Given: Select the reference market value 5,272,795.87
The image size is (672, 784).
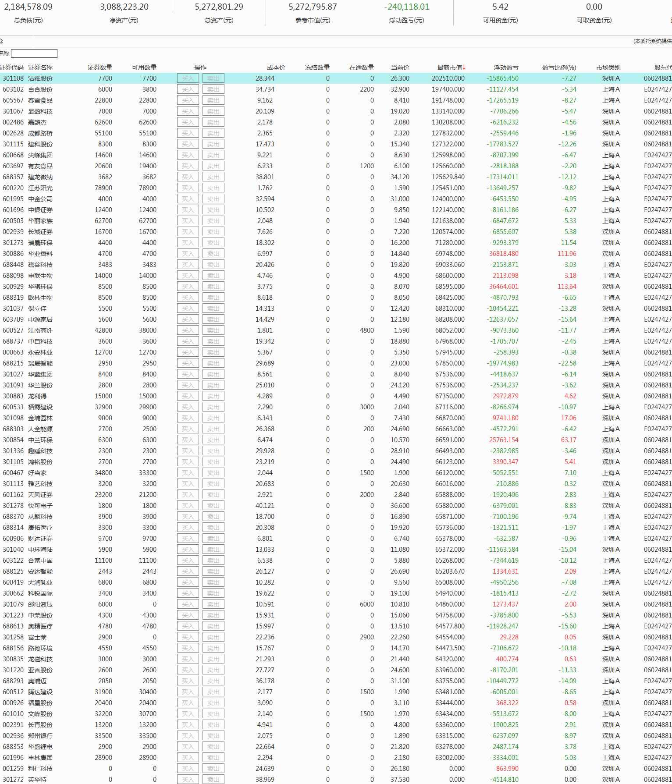Looking at the screenshot, I should pos(313,7).
